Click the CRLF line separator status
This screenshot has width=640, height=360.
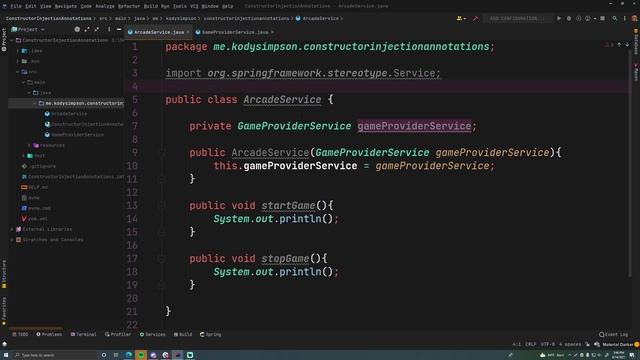[530, 344]
